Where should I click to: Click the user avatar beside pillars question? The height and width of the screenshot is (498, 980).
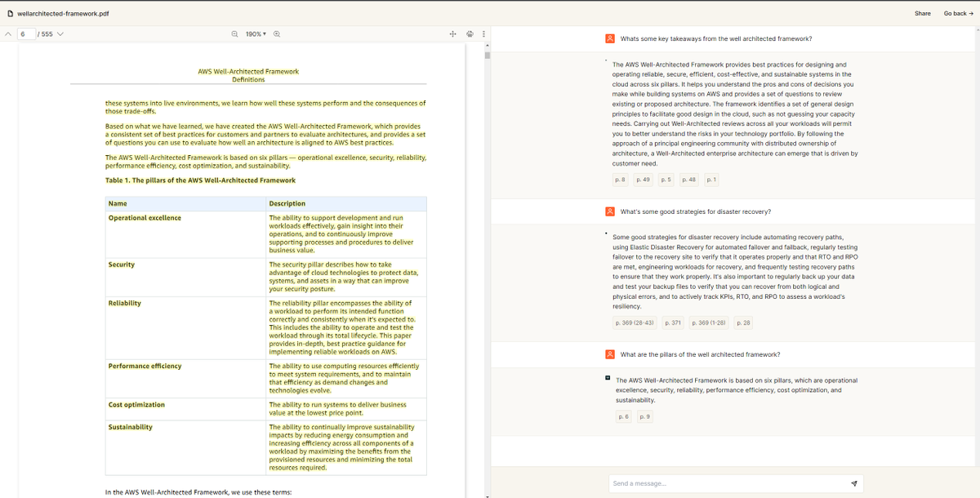click(x=610, y=354)
